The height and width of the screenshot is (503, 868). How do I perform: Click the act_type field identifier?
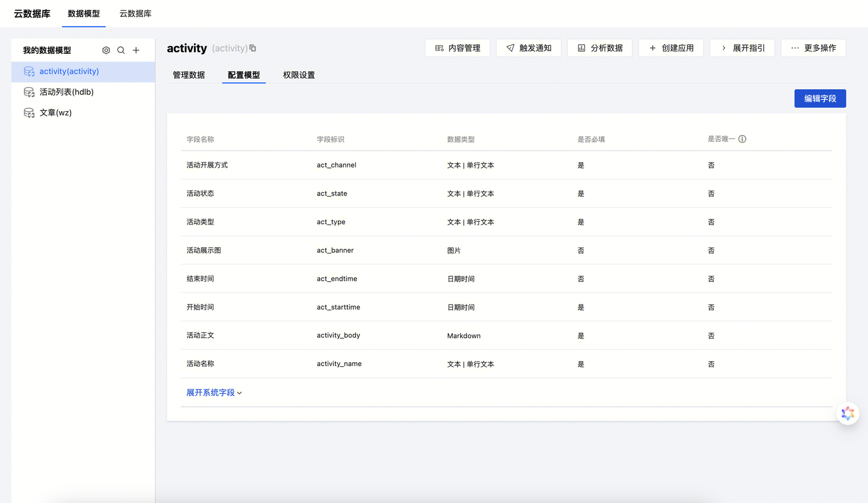[x=331, y=222]
